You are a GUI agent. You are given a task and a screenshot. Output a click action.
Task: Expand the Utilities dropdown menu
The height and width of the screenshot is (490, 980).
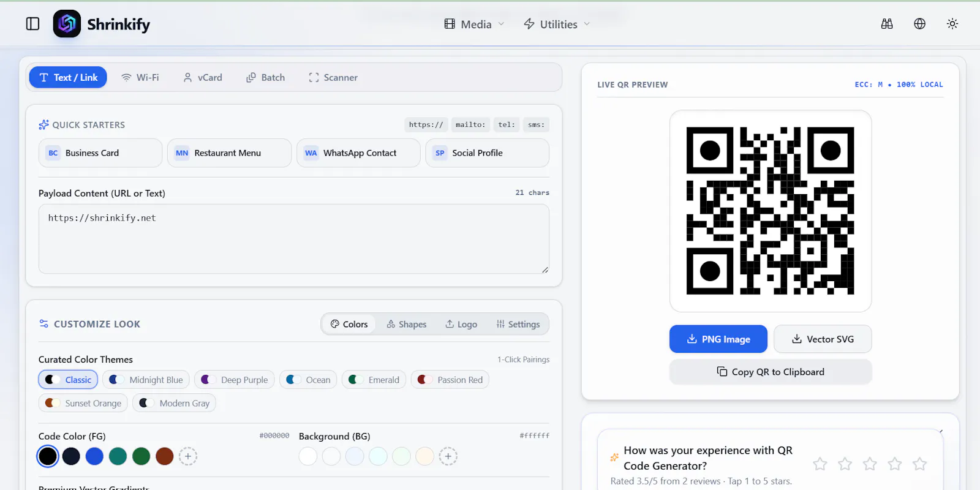point(557,24)
